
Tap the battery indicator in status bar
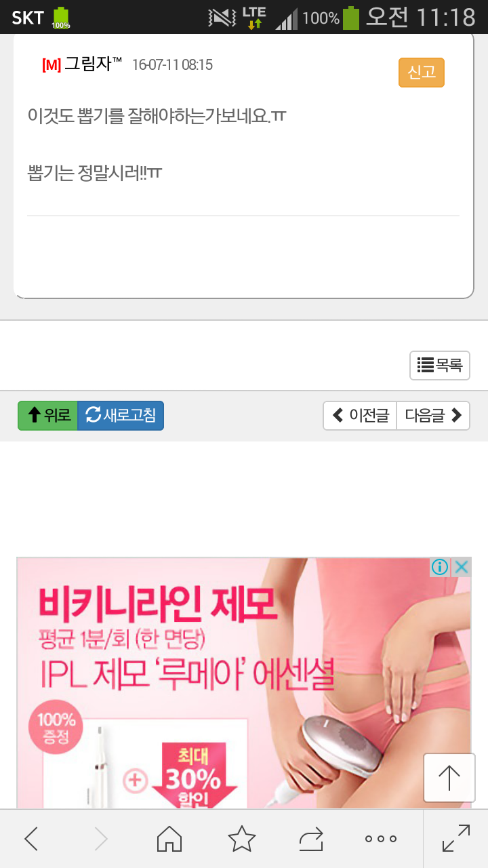click(351, 18)
